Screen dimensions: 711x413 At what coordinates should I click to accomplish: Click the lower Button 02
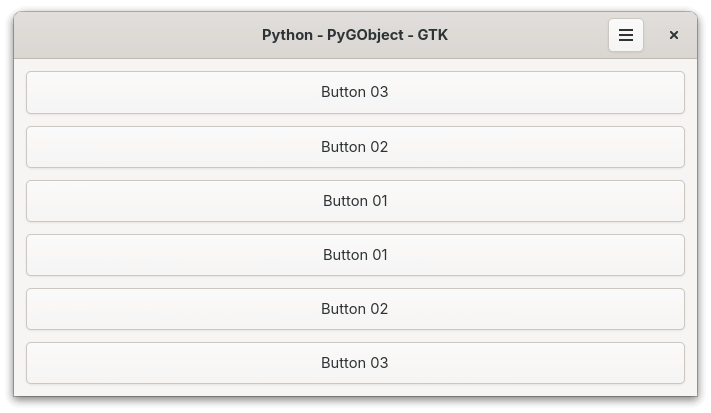coord(355,309)
